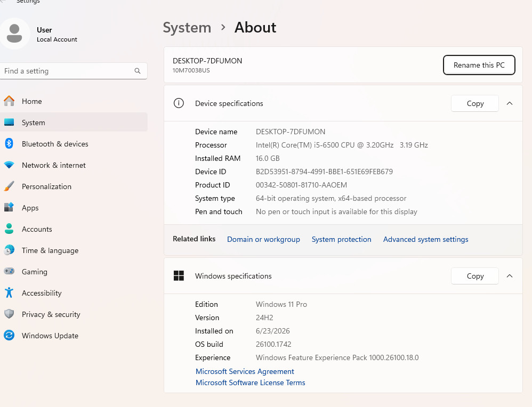The width and height of the screenshot is (532, 407).
Task: Open Accessibility settings
Action: click(74, 293)
